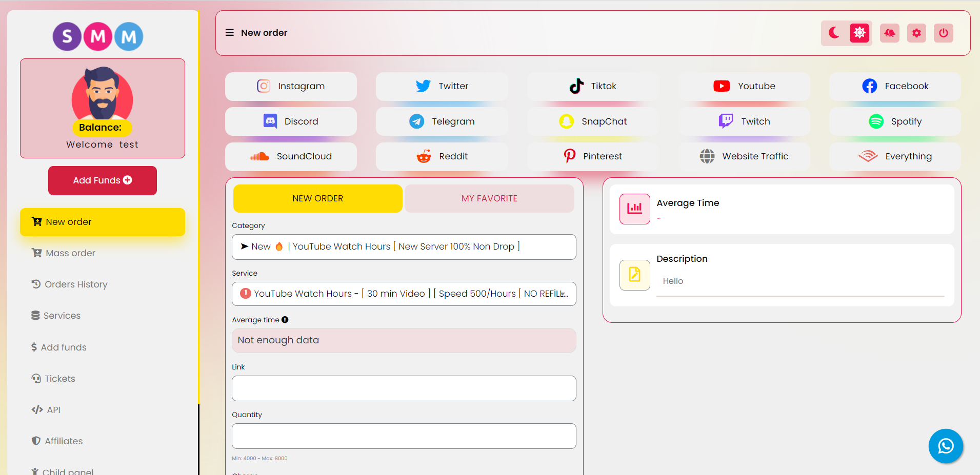Click the Balance label badge
This screenshot has height=475, width=980.
101,128
